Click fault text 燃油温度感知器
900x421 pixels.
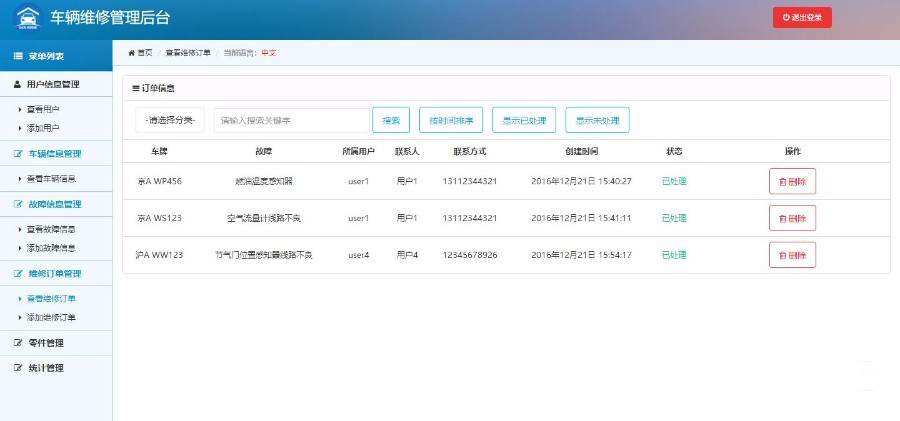tap(263, 181)
